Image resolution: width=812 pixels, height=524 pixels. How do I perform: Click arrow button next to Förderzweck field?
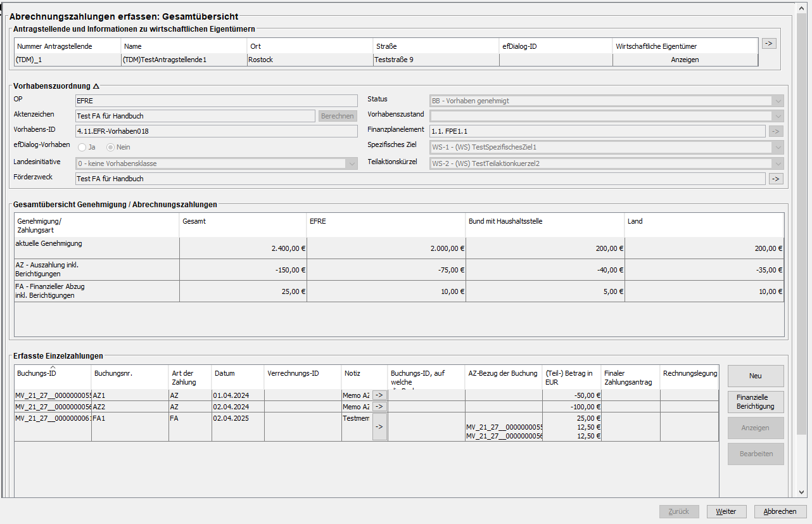(776, 179)
